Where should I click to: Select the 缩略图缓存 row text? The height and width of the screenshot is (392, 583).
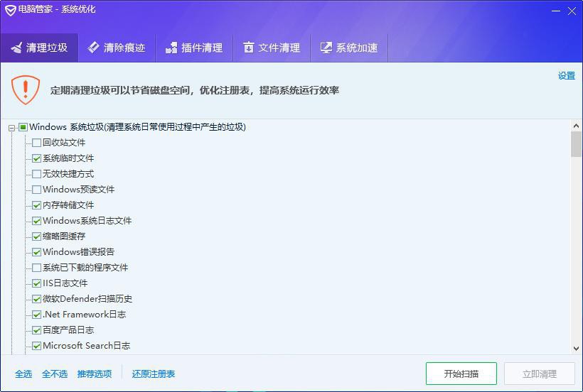tap(64, 236)
